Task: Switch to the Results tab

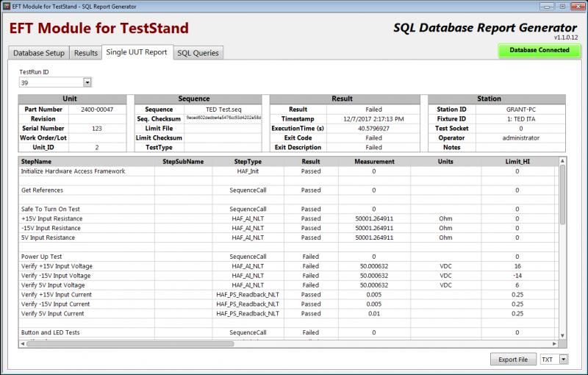Action: tap(86, 53)
